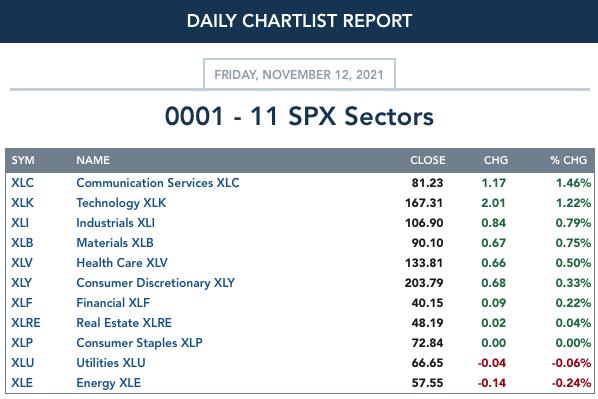598x399 pixels.
Task: Sort by the NAME column header
Action: point(93,160)
